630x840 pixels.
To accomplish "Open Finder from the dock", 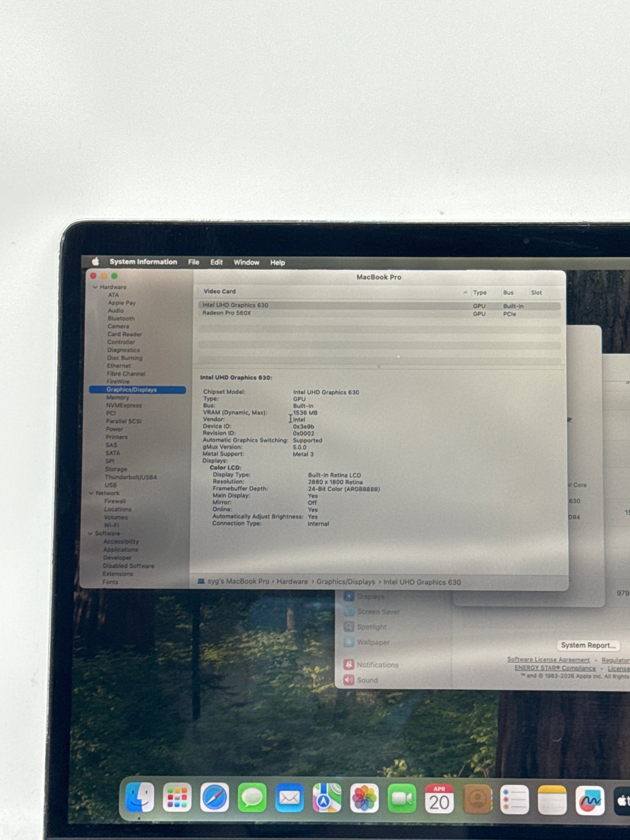I will [x=139, y=797].
